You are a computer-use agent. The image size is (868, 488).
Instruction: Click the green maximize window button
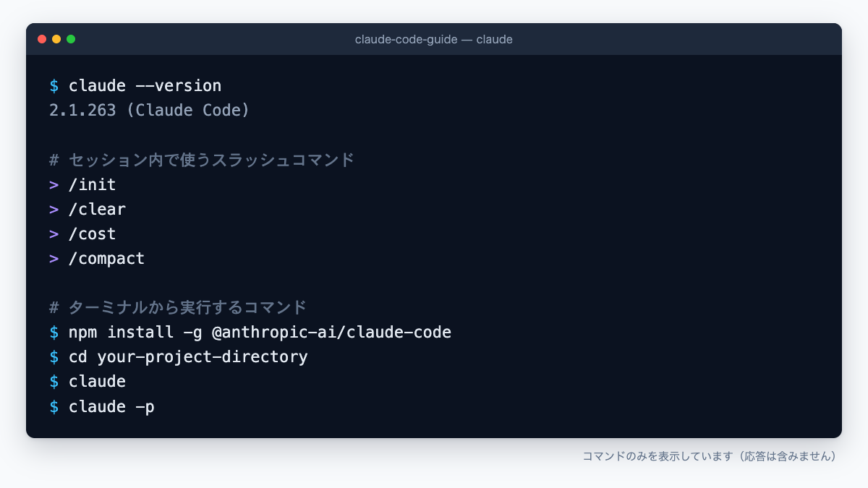71,39
